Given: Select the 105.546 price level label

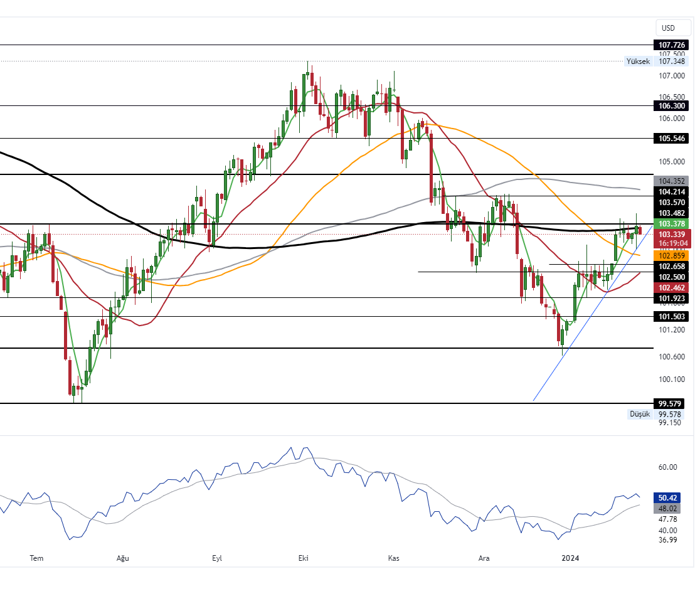Looking at the screenshot, I should pyautogui.click(x=670, y=138).
